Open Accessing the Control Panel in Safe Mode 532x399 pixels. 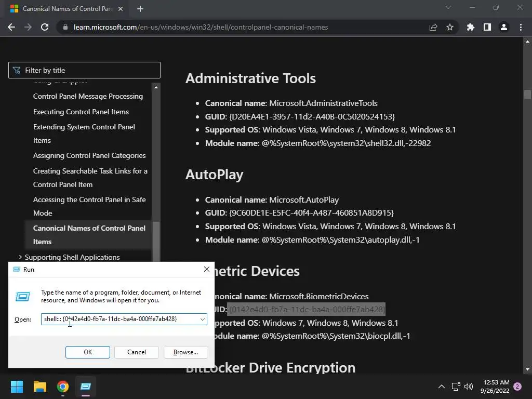click(x=89, y=206)
